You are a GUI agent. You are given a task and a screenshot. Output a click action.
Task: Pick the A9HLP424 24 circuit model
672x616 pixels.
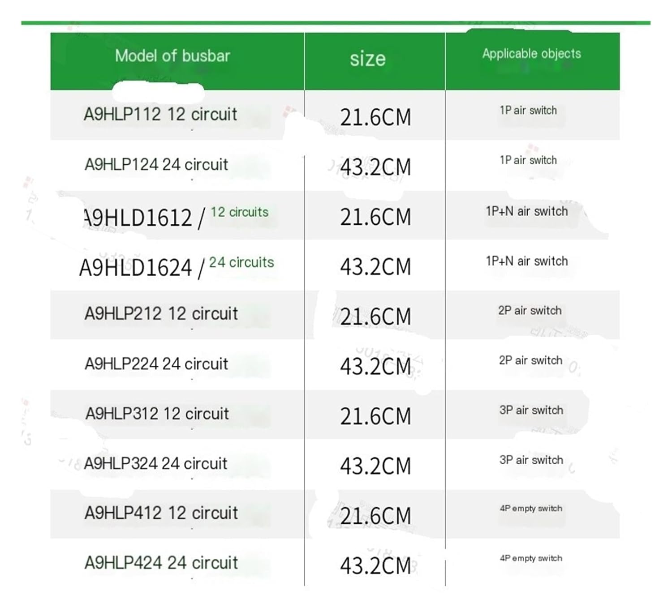[161, 563]
